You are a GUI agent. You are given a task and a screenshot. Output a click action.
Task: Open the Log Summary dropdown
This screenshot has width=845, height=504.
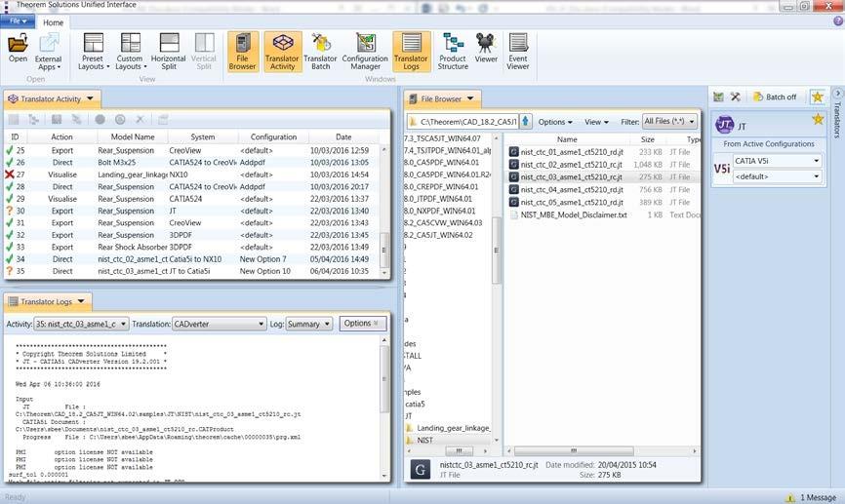(x=308, y=325)
